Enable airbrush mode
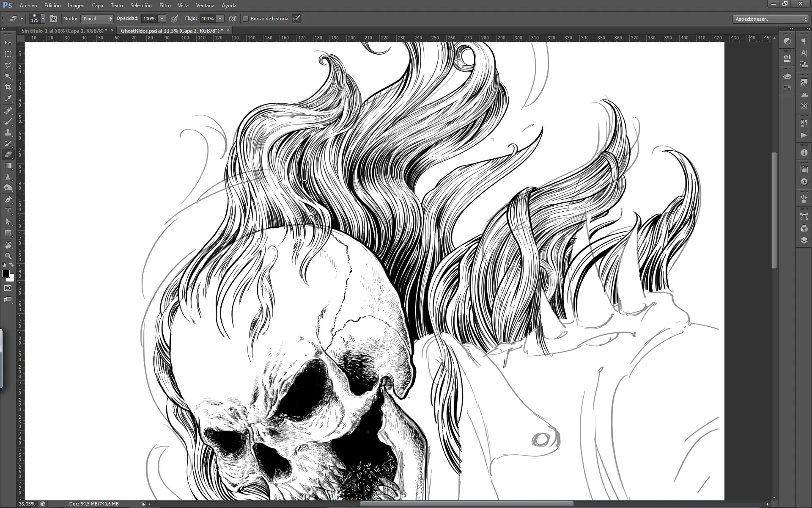The width and height of the screenshot is (812, 508). pos(233,19)
